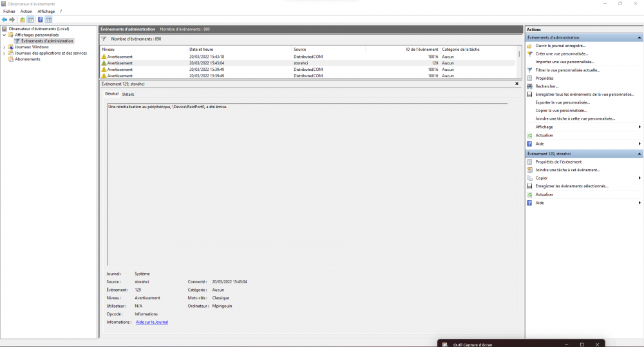Image resolution: width=644 pixels, height=347 pixels.
Task: Click the Back arrow in the toolbar
Action: 5,20
